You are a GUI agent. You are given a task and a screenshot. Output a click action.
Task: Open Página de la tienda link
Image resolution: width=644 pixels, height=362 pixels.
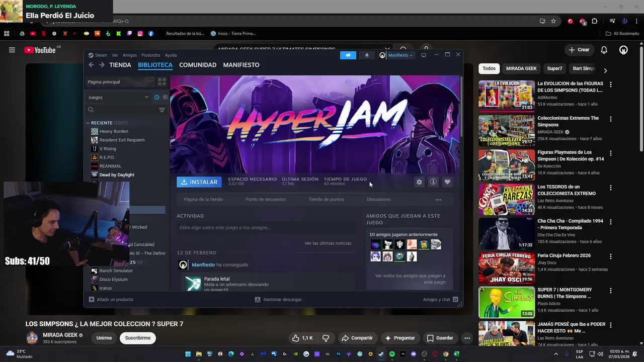click(x=203, y=200)
